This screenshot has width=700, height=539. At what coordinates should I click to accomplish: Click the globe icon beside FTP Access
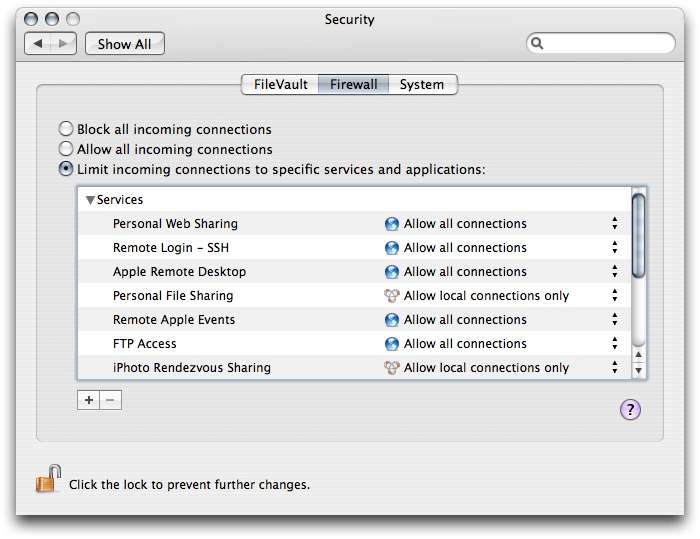(x=392, y=344)
